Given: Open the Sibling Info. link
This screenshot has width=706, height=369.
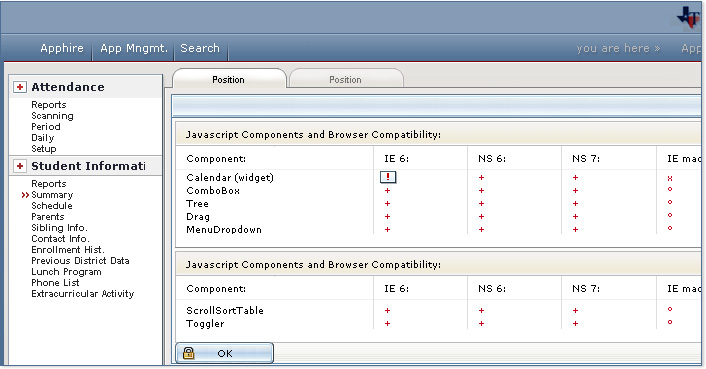Looking at the screenshot, I should pos(59,228).
